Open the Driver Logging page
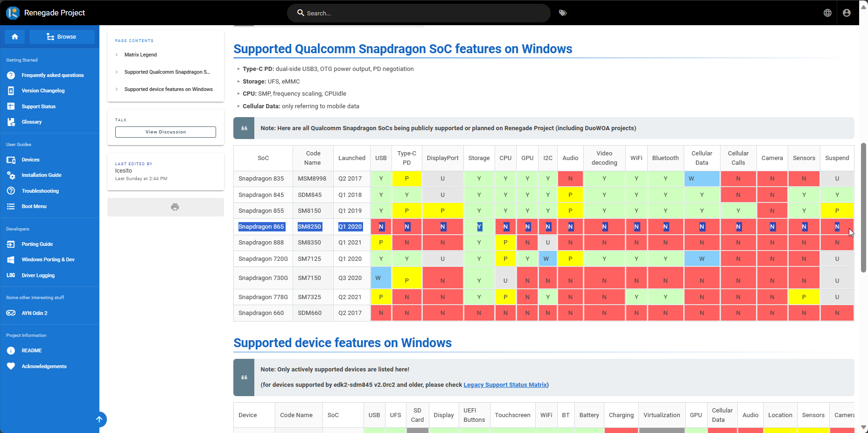 point(38,275)
